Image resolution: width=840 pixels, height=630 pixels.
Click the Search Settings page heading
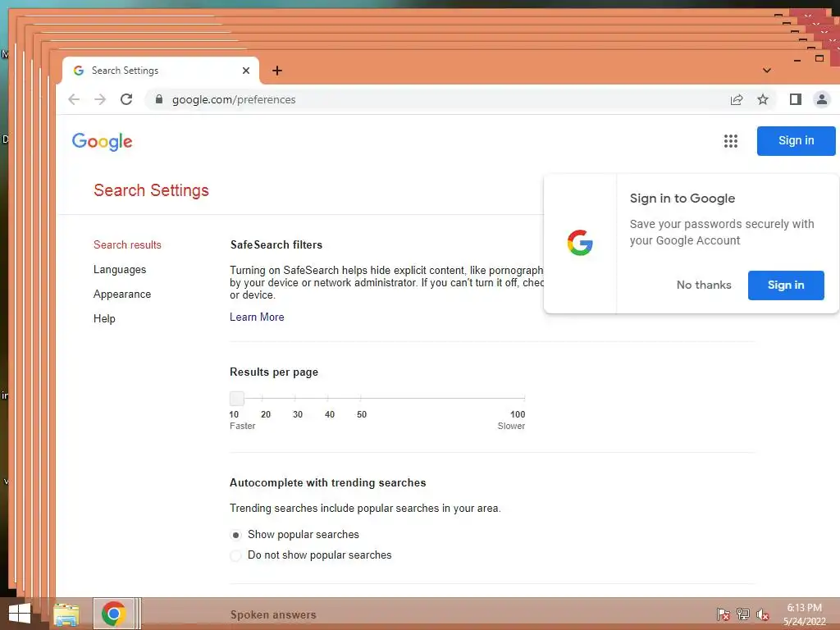point(151,190)
